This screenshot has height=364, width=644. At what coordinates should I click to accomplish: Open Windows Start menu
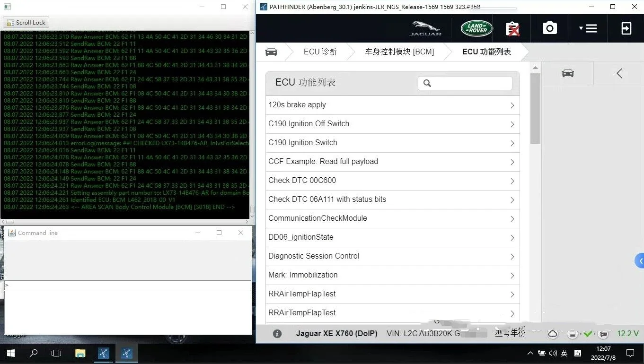click(x=10, y=353)
